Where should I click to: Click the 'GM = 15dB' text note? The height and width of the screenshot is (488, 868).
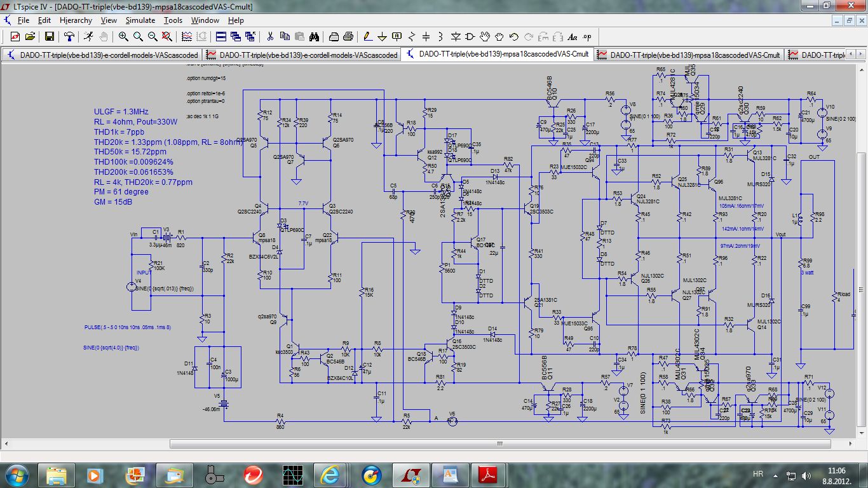pos(114,202)
